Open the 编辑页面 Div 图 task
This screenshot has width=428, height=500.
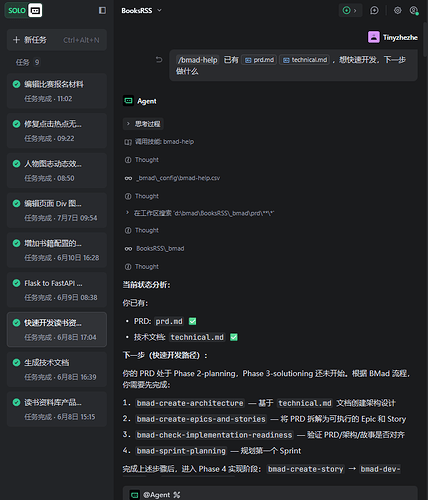pos(57,210)
